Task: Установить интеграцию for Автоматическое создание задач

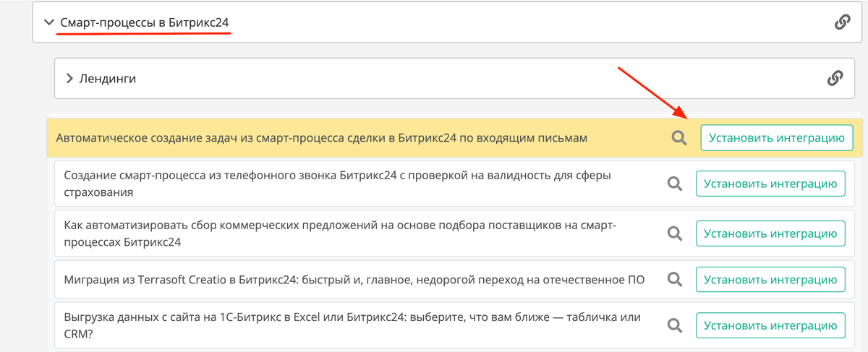Action: click(777, 138)
